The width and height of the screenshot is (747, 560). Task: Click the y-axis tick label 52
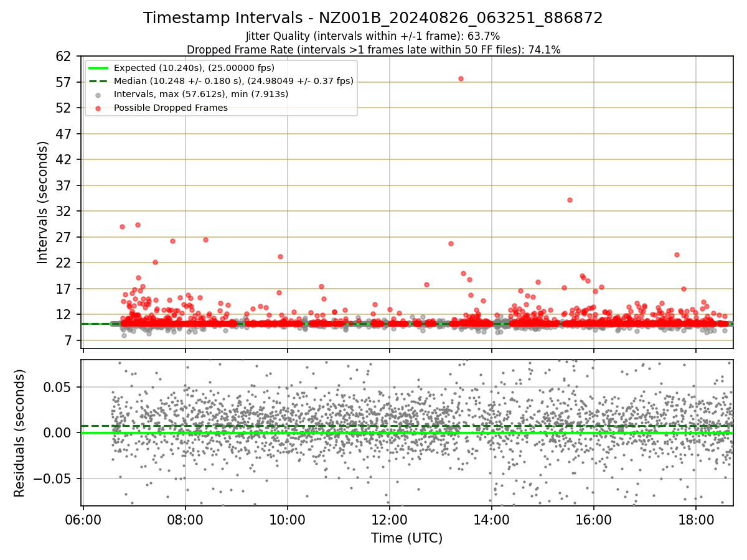[x=65, y=108]
